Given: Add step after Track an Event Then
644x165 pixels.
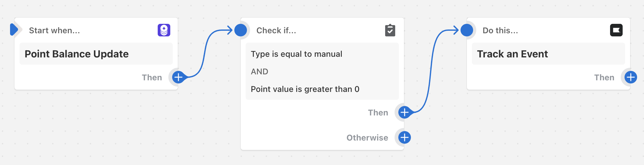Looking at the screenshot, I should click(630, 77).
